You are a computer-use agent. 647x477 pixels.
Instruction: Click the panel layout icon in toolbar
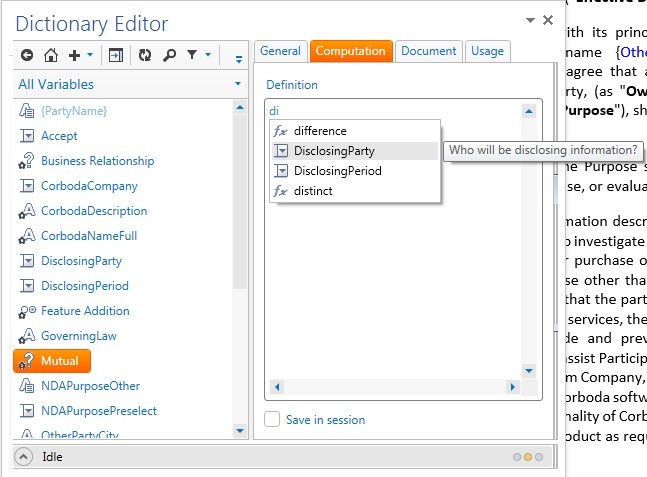[x=116, y=55]
